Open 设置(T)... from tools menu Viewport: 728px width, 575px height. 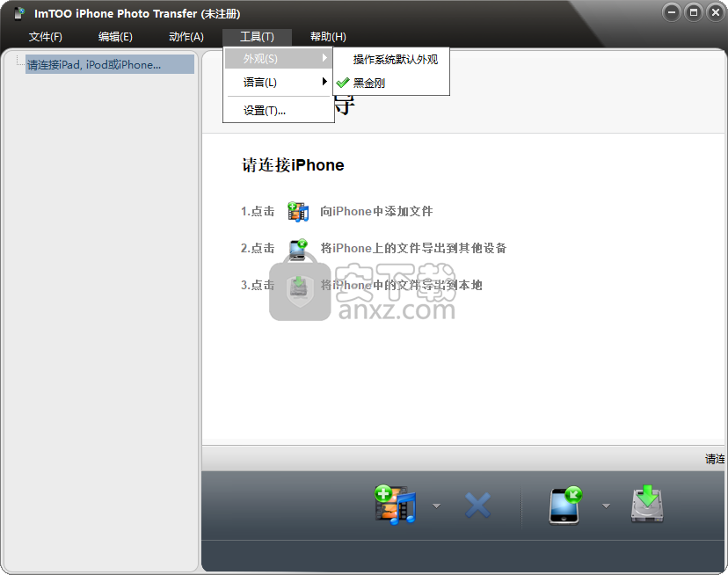(279, 111)
